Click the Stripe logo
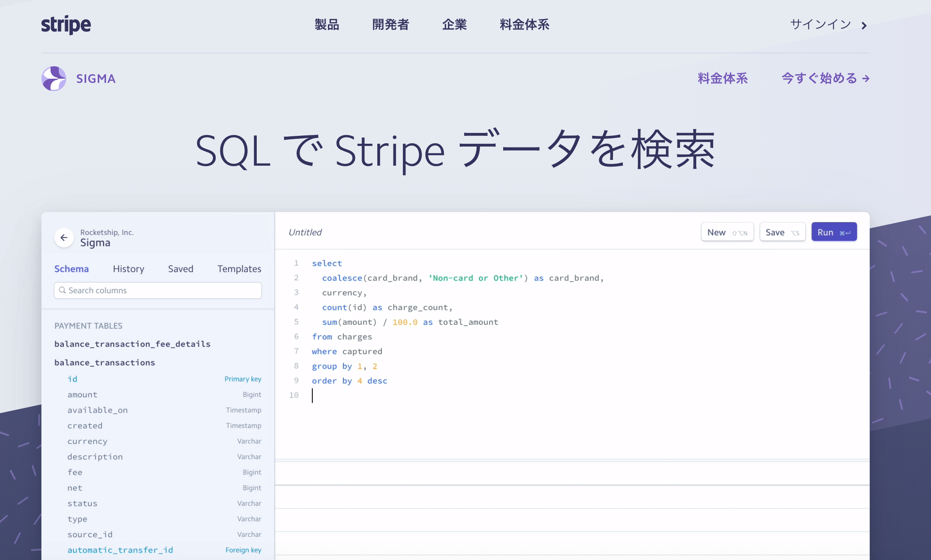This screenshot has height=560, width=931. tap(66, 25)
